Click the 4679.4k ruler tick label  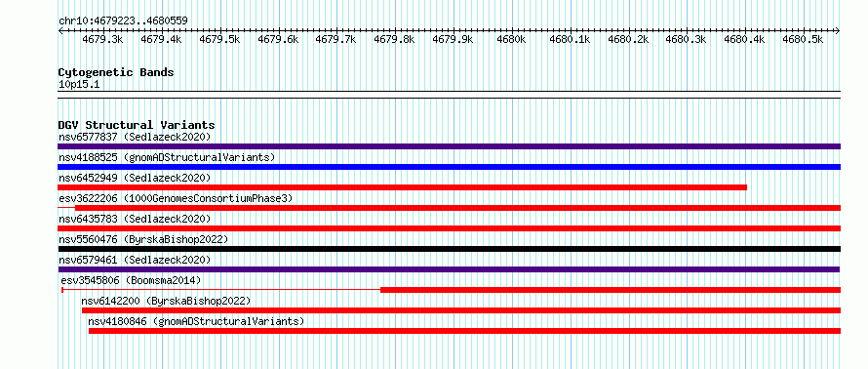point(161,39)
